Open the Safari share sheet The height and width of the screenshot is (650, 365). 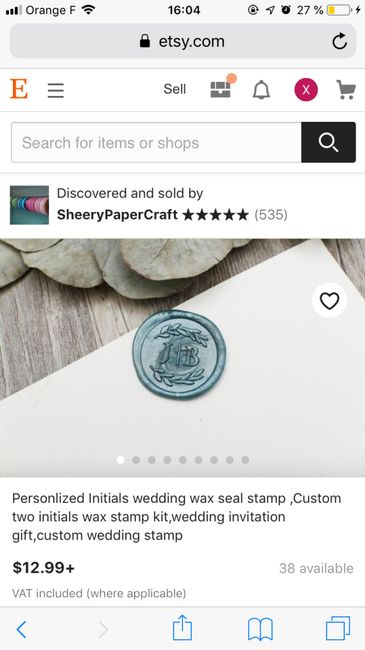(x=182, y=628)
